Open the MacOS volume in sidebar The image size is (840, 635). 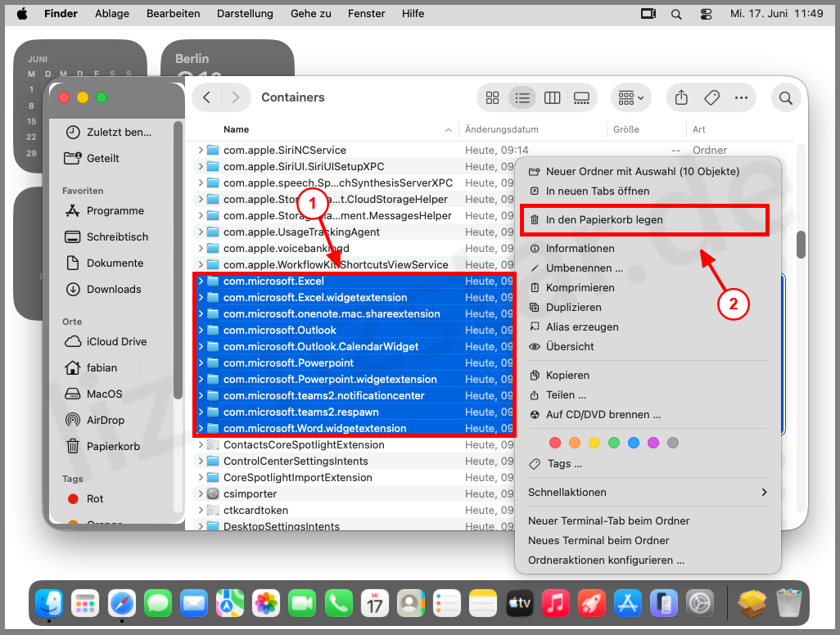[94, 394]
